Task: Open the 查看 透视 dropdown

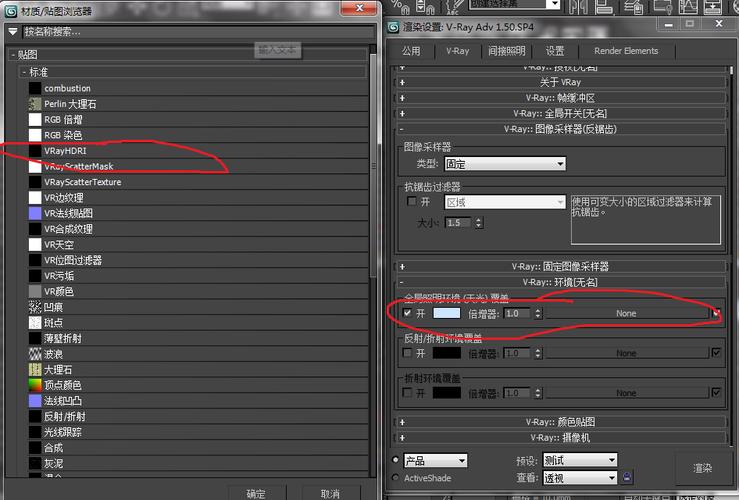Action: (580, 478)
